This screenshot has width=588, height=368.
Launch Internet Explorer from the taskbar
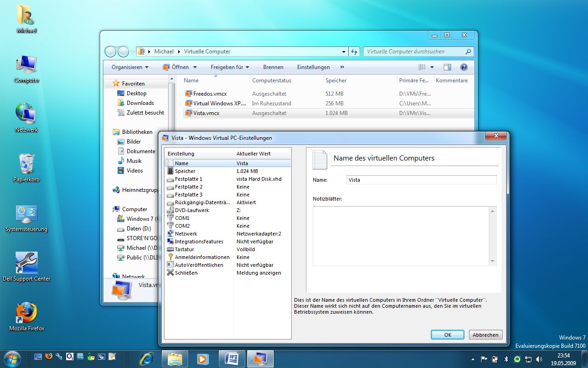point(147,358)
